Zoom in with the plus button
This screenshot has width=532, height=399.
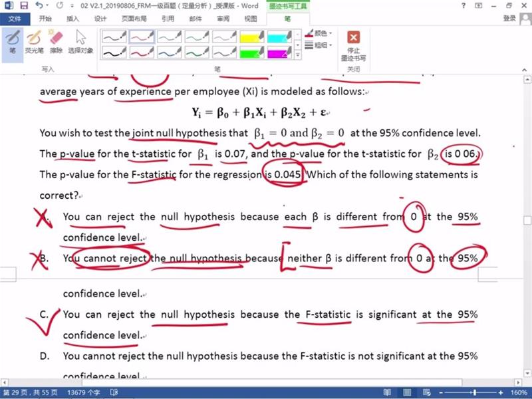tap(501, 392)
